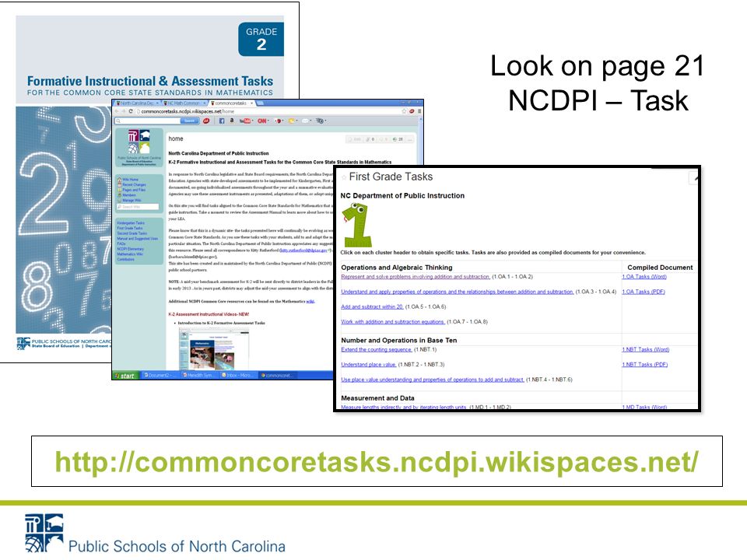Open the commoncoretasks taskbar item
747x560 pixels.
click(277, 375)
